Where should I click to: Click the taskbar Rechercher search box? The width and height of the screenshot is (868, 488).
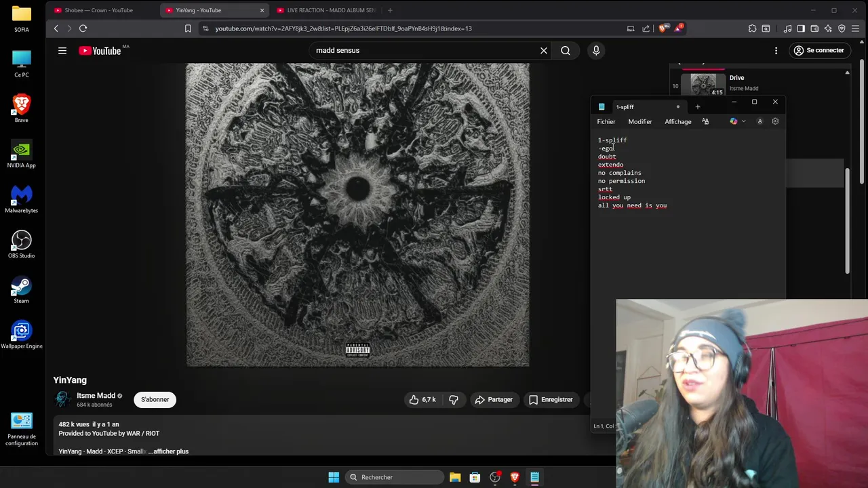pos(393,477)
